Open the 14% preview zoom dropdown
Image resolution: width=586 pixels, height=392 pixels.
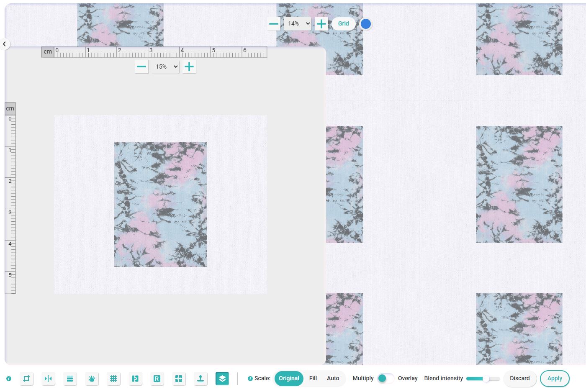pyautogui.click(x=297, y=24)
